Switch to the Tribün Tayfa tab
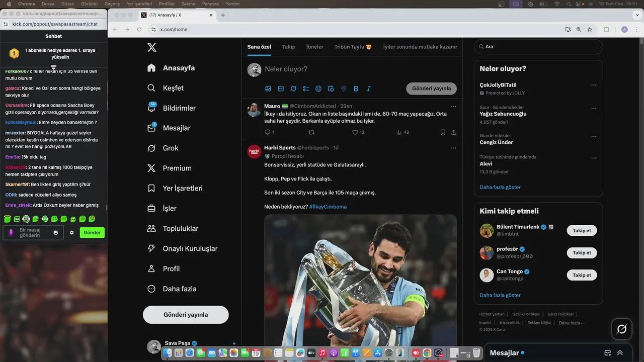 coord(353,47)
